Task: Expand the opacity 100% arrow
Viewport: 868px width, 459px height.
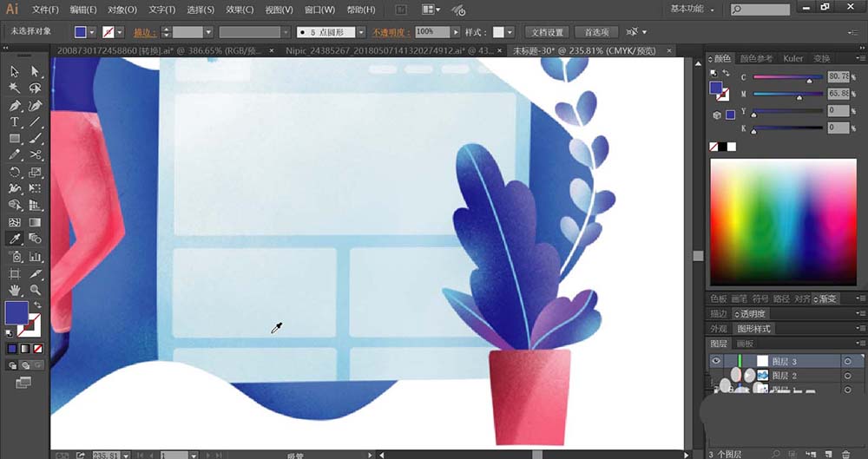Action: point(456,32)
